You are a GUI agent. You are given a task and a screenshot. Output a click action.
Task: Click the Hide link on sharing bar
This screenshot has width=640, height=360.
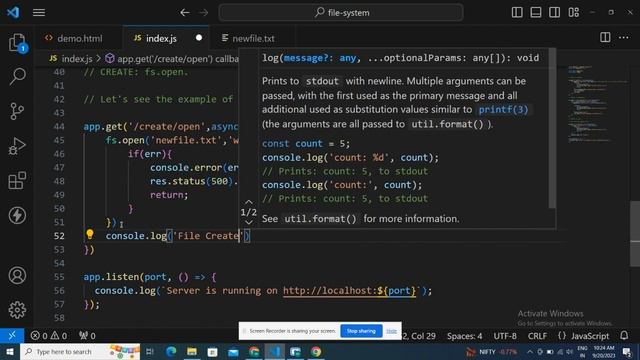point(391,331)
